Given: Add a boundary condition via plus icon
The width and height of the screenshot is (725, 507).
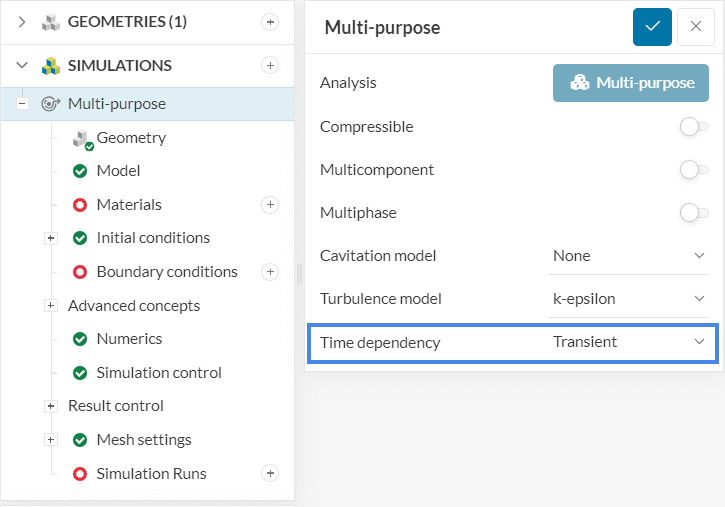Looking at the screenshot, I should click(269, 272).
